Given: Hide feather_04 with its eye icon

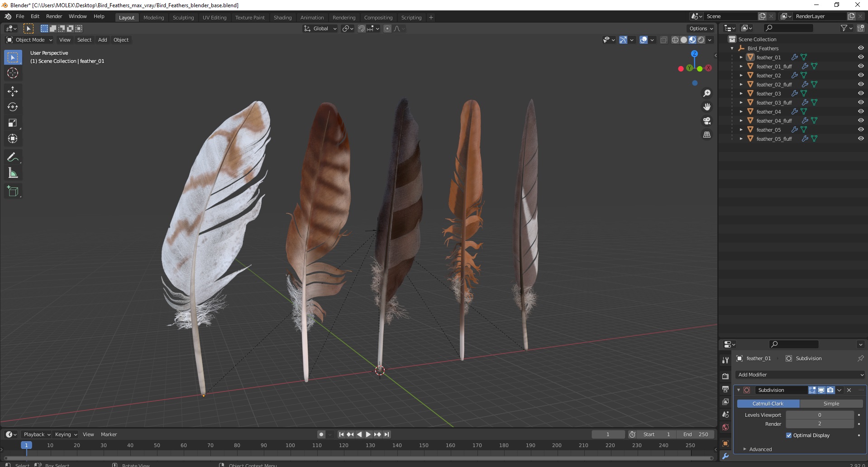Looking at the screenshot, I should tap(861, 111).
